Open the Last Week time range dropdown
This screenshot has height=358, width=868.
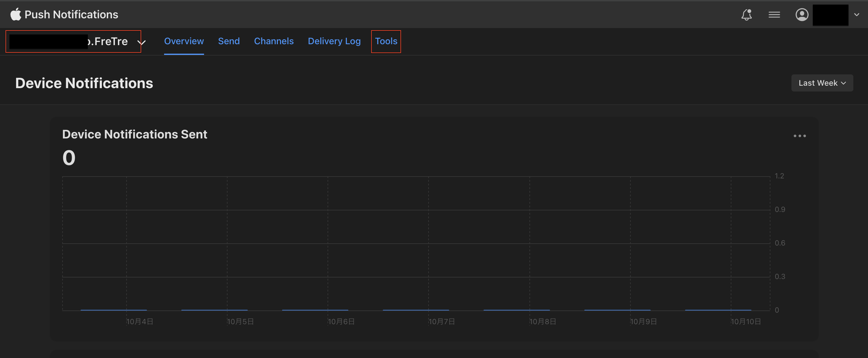(x=822, y=83)
